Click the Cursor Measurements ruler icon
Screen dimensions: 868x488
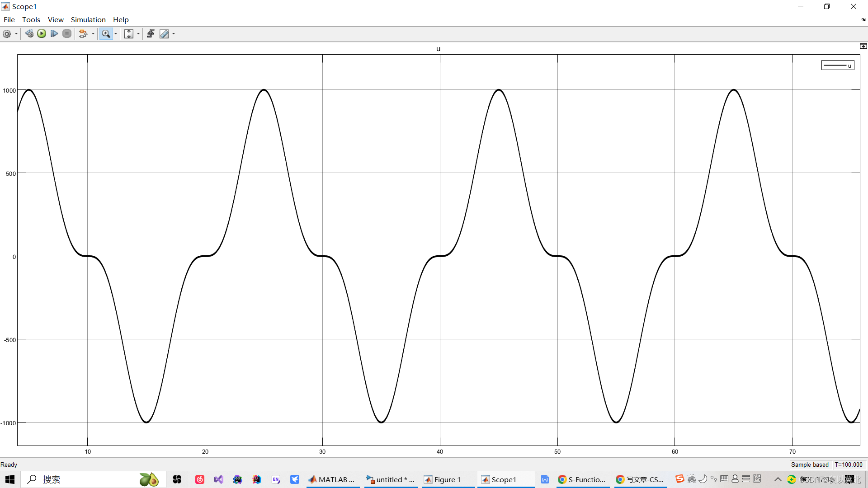[x=164, y=34]
